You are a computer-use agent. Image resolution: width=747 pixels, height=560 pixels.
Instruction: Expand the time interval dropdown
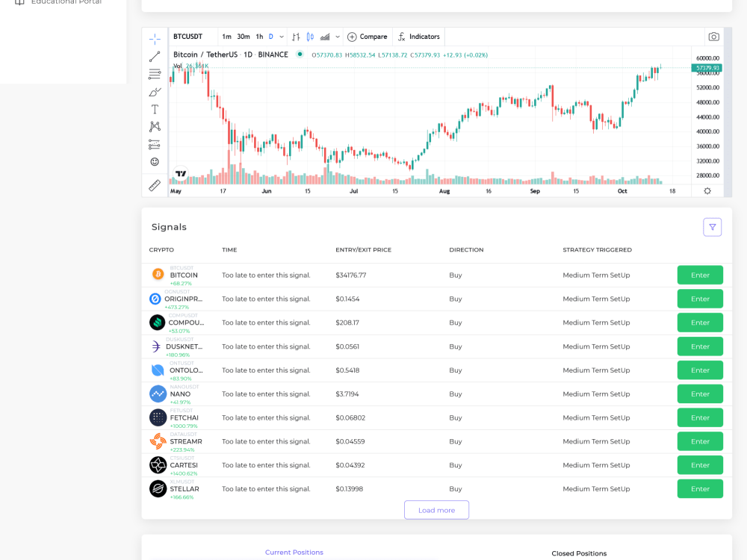(282, 37)
